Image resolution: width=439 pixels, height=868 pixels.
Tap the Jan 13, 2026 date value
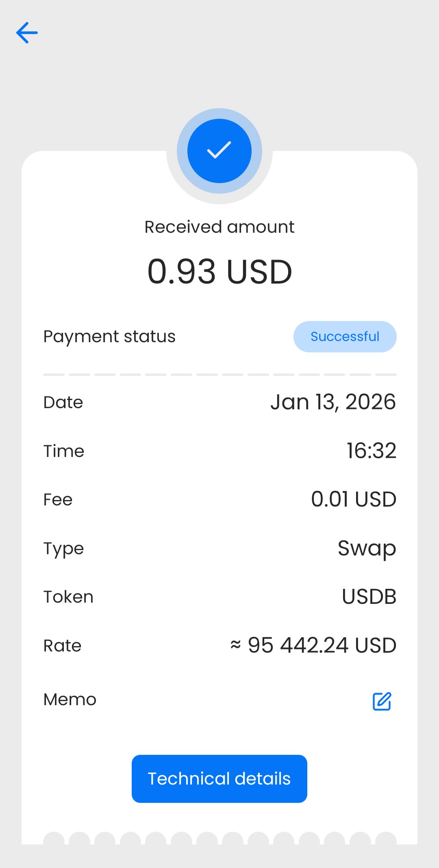(333, 402)
